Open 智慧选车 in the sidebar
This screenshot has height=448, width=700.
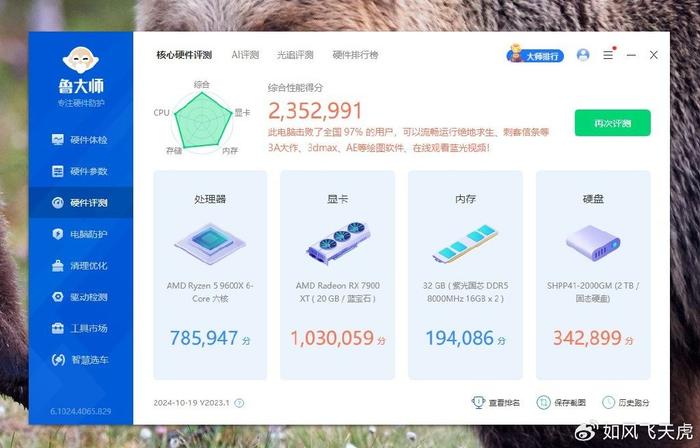click(80, 360)
